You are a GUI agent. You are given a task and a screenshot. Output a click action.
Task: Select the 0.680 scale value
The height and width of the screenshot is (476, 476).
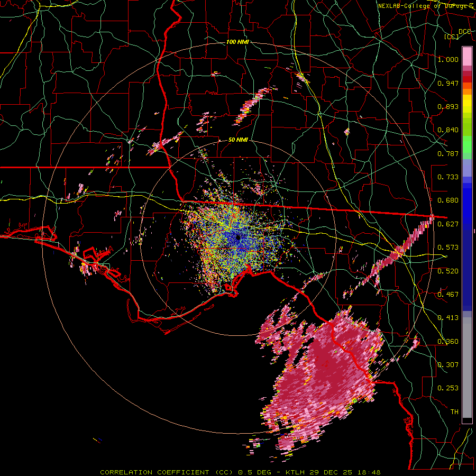tap(448, 200)
